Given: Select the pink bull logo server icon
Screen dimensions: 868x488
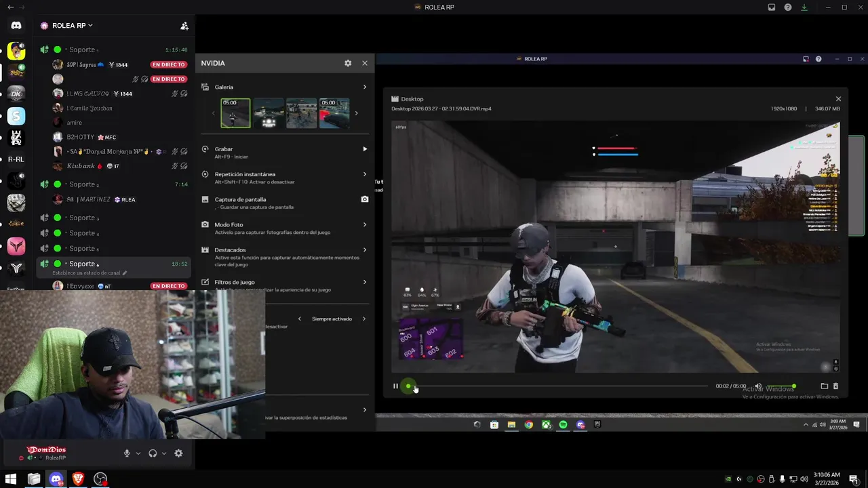Looking at the screenshot, I should click(16, 247).
